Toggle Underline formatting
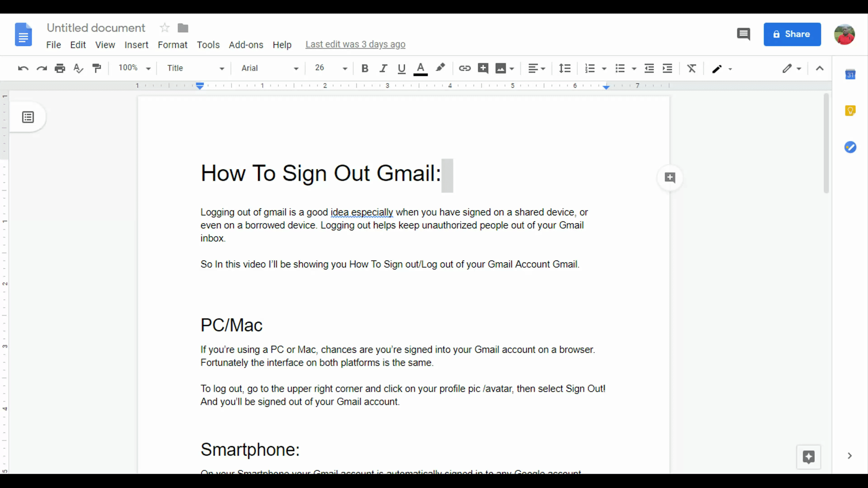 pos(401,68)
